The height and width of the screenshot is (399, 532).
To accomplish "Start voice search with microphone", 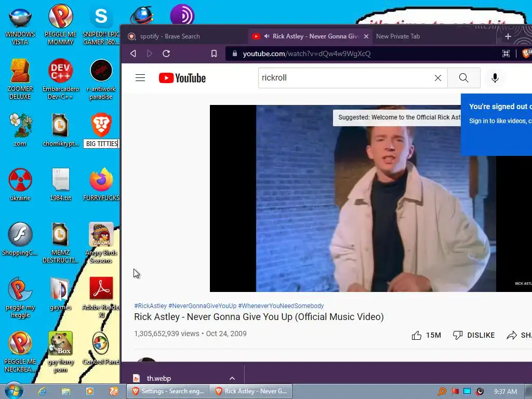I will 495,78.
